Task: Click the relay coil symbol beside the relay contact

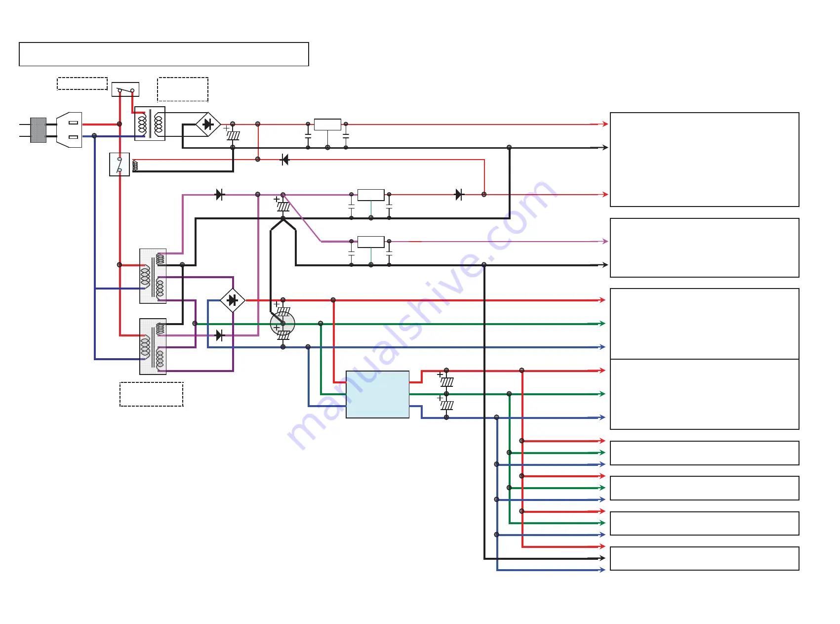Action: tap(135, 166)
